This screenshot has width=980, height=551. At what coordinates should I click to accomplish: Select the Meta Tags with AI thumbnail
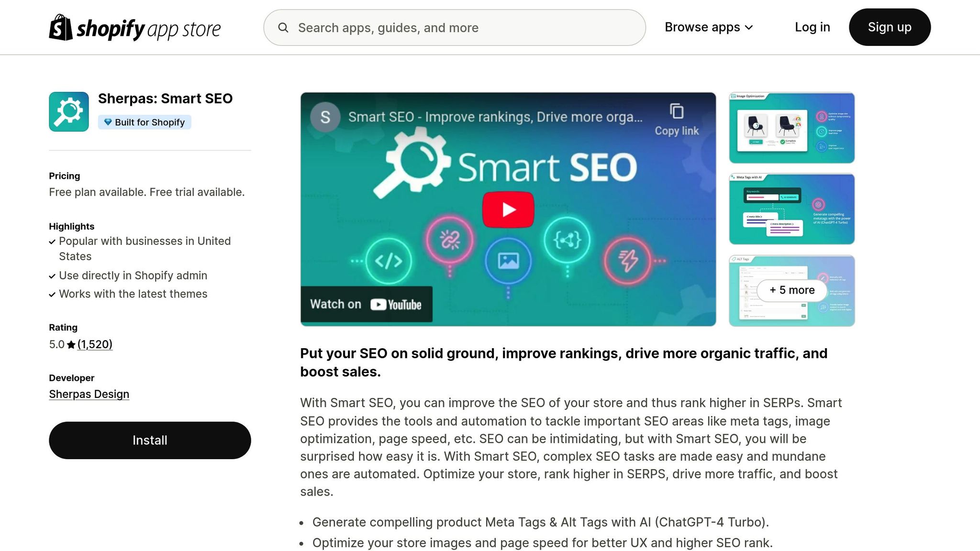[x=791, y=209]
